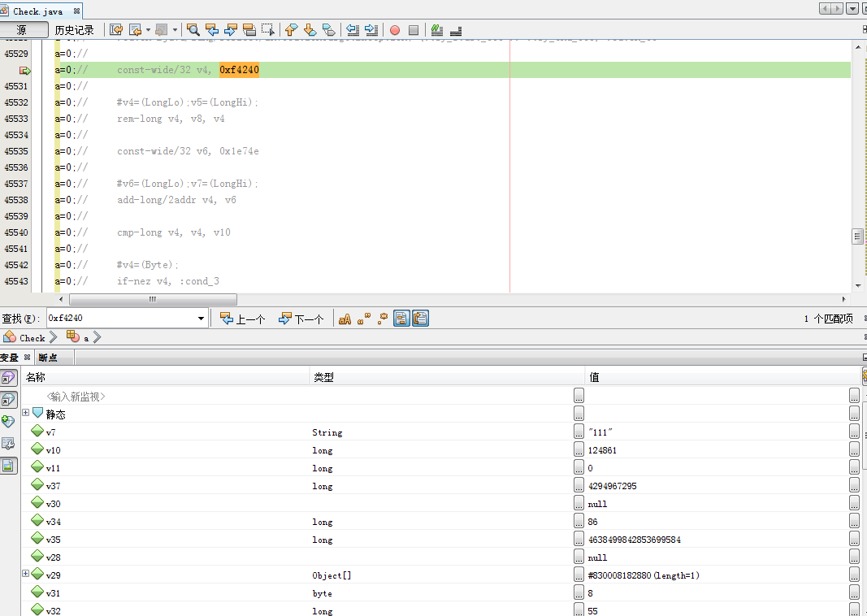Viewport: 867px width, 616px height.
Task: Toggle rectangular selection mode
Action: point(268,30)
